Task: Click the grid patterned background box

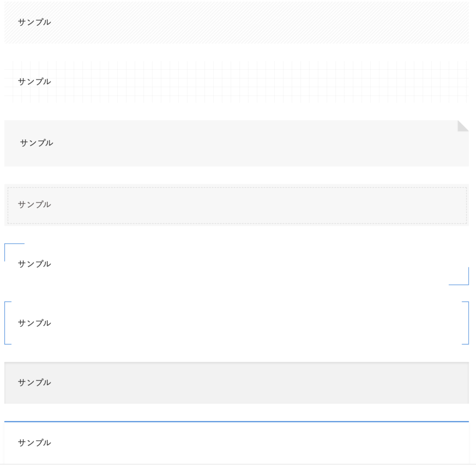Action: pos(237,82)
